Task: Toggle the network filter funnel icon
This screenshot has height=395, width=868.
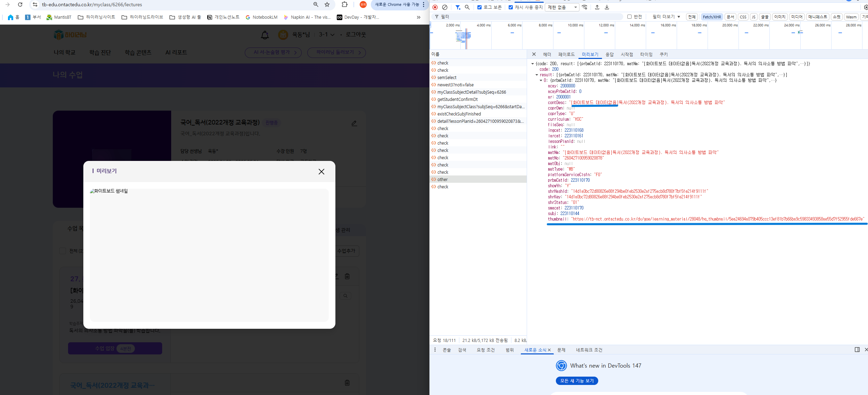Action: [458, 7]
